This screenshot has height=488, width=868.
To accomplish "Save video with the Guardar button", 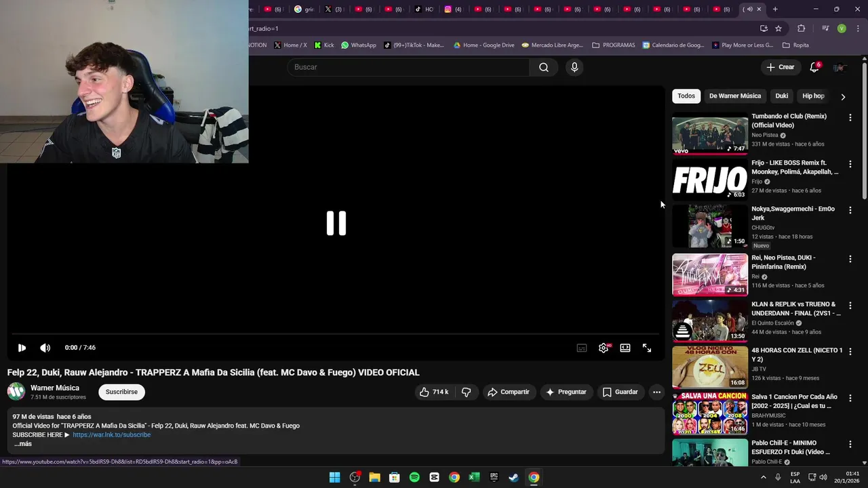I will tap(620, 392).
